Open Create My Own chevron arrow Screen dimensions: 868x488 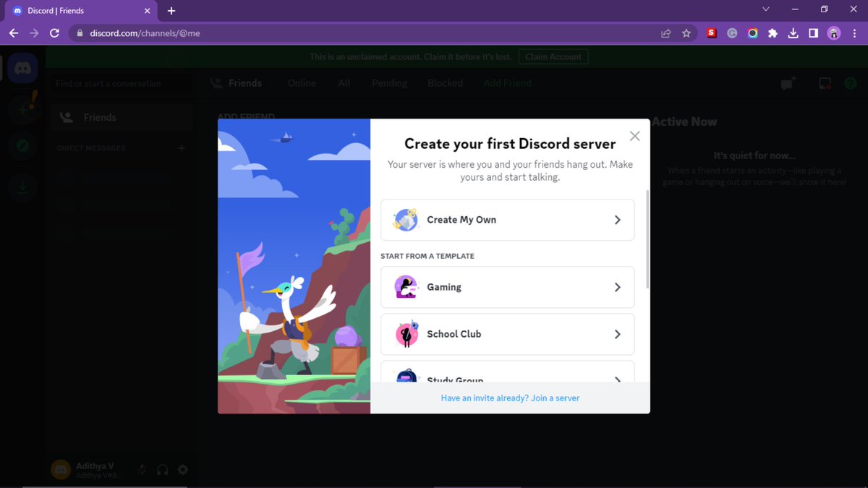pyautogui.click(x=617, y=220)
